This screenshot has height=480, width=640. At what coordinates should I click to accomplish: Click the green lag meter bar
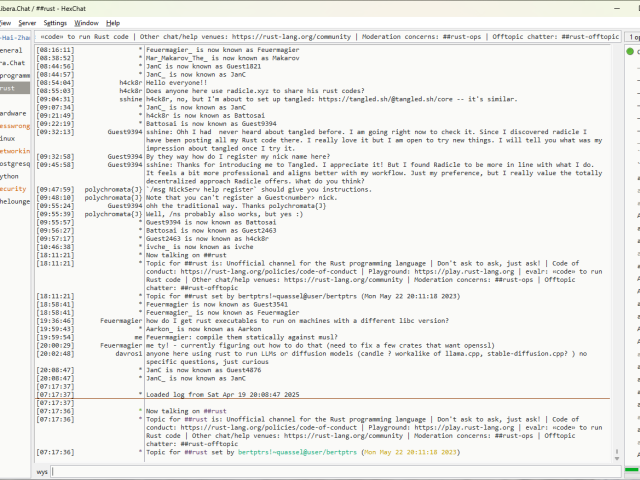tap(632, 470)
